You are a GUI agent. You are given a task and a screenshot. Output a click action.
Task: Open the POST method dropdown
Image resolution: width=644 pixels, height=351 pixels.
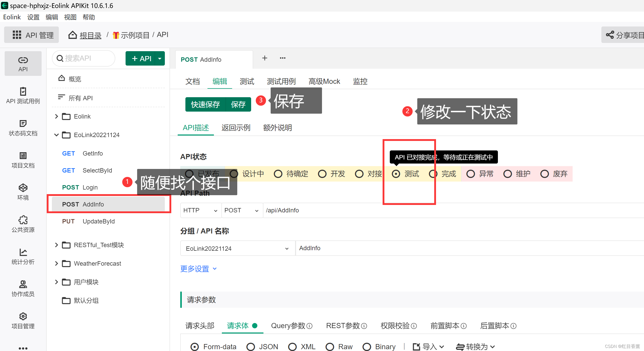[x=241, y=211]
